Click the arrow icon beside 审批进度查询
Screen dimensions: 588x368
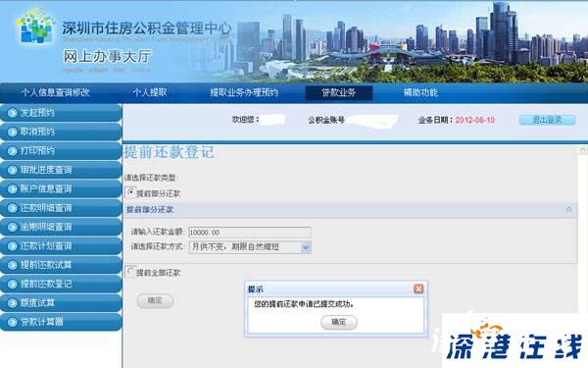click(x=12, y=170)
